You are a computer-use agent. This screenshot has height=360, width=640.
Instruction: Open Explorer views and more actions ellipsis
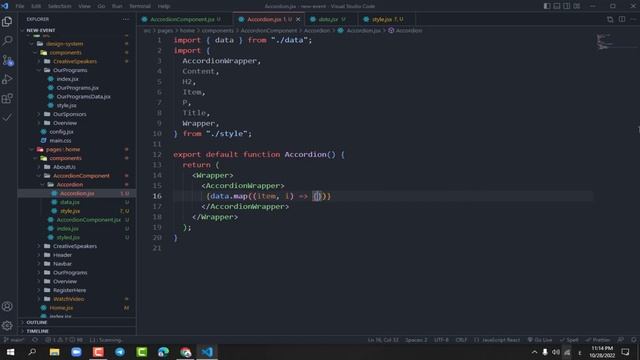click(126, 19)
